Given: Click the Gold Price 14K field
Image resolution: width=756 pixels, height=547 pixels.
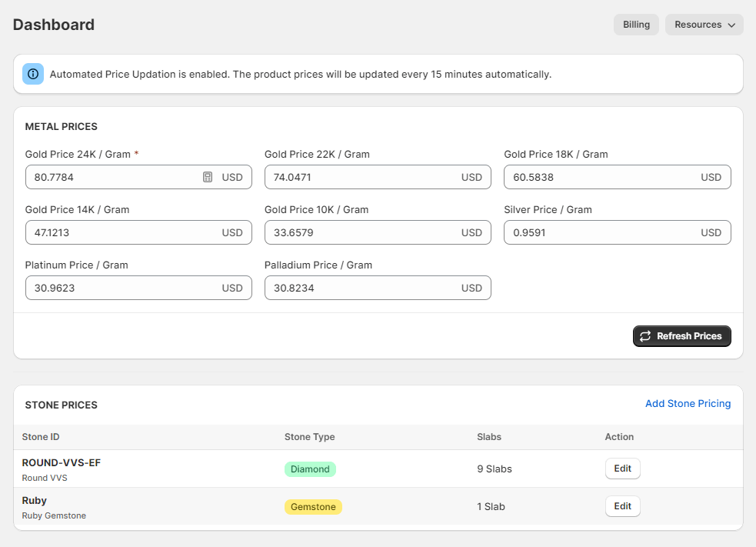Looking at the screenshot, I should pos(119,232).
